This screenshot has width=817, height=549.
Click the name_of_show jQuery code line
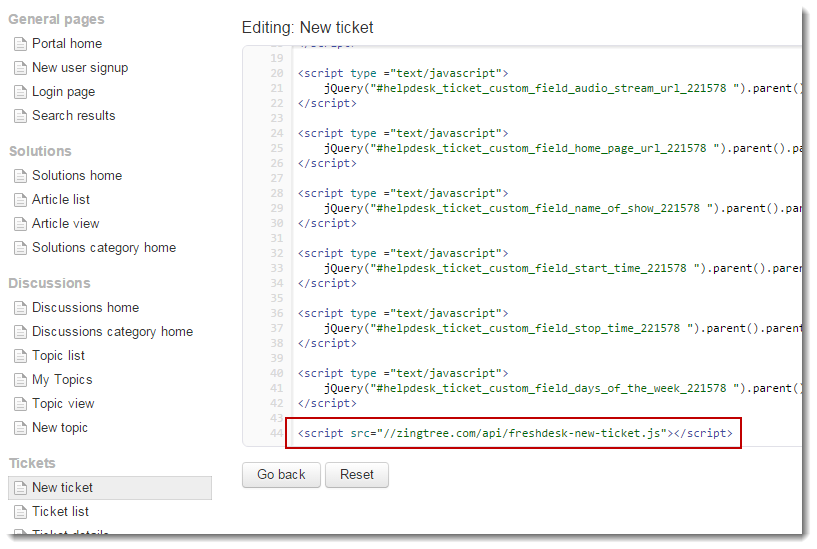[564, 208]
